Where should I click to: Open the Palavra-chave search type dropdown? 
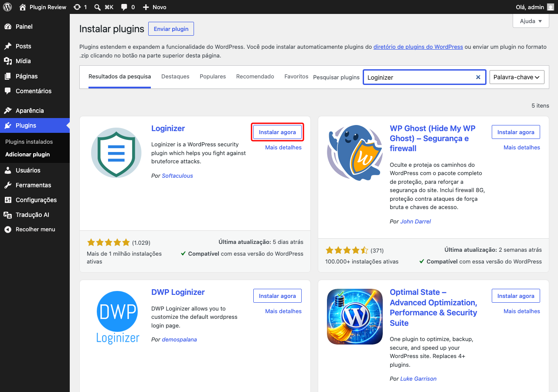pos(517,77)
